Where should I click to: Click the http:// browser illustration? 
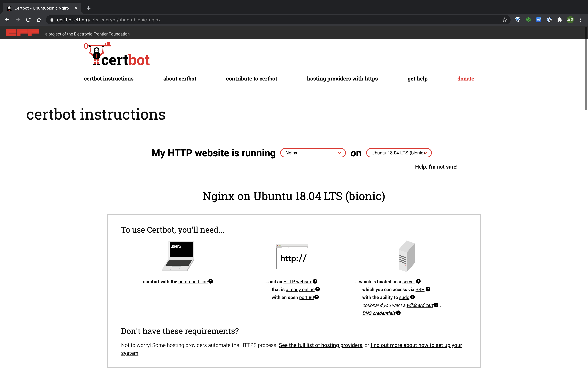[292, 256]
